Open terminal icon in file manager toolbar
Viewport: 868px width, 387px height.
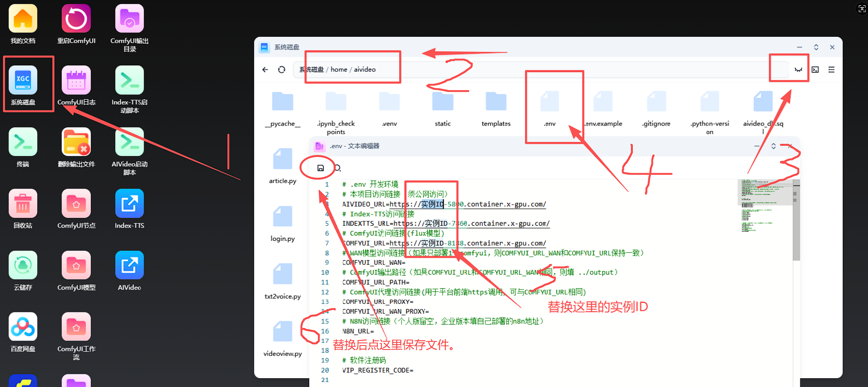[815, 70]
